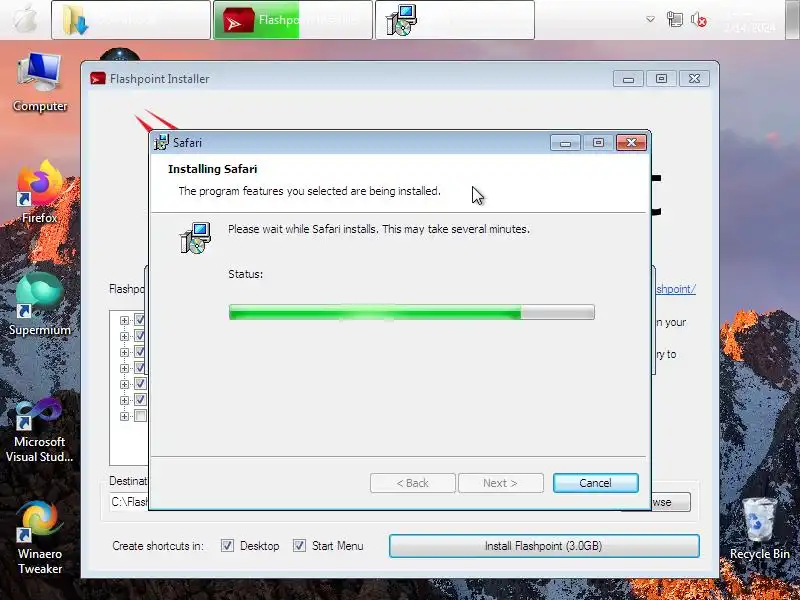Screen dimensions: 800x600
Task: Switch to the Flashpoint Installer taskbar button
Action: (293, 20)
